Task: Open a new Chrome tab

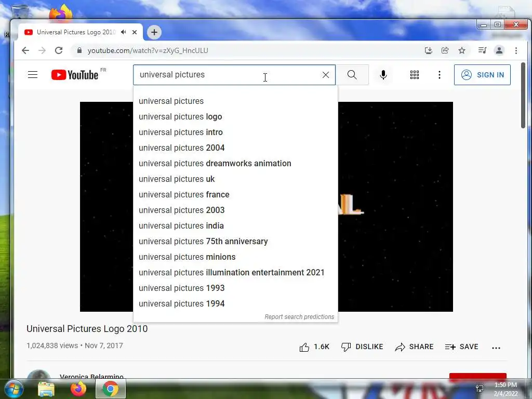Action: point(154,32)
